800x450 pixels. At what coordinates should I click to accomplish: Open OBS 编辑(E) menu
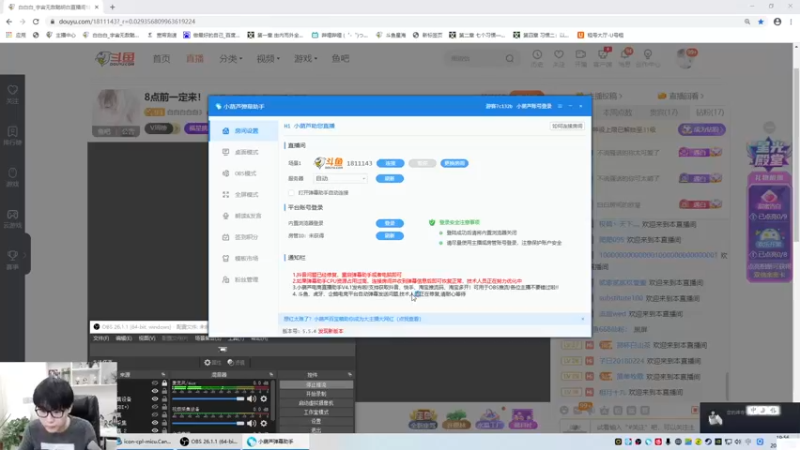123,338
